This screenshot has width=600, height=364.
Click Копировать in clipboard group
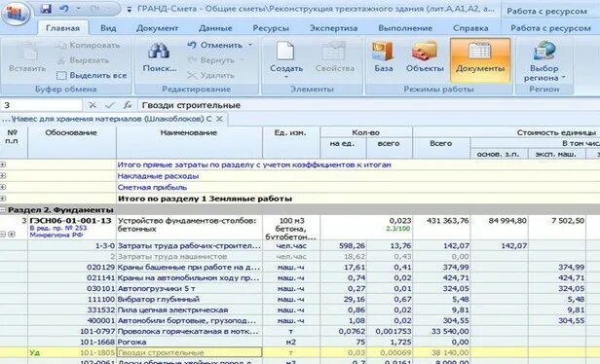[88, 46]
